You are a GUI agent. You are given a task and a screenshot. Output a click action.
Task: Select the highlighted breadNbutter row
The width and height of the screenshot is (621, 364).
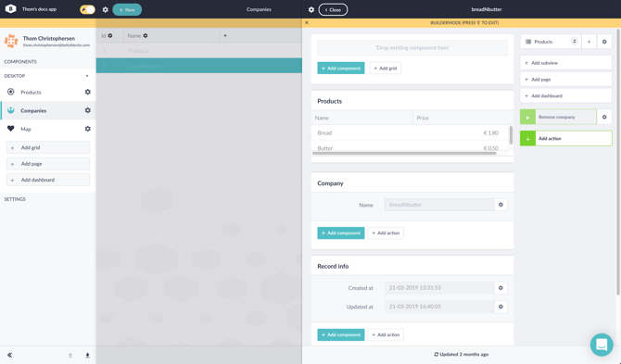pyautogui.click(x=199, y=66)
